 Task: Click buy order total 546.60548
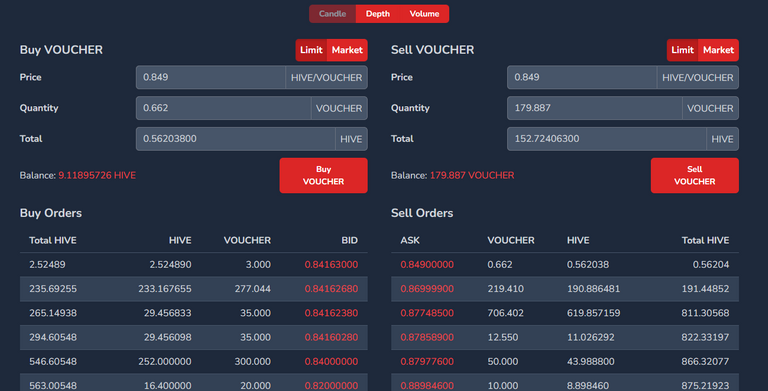[x=53, y=362]
